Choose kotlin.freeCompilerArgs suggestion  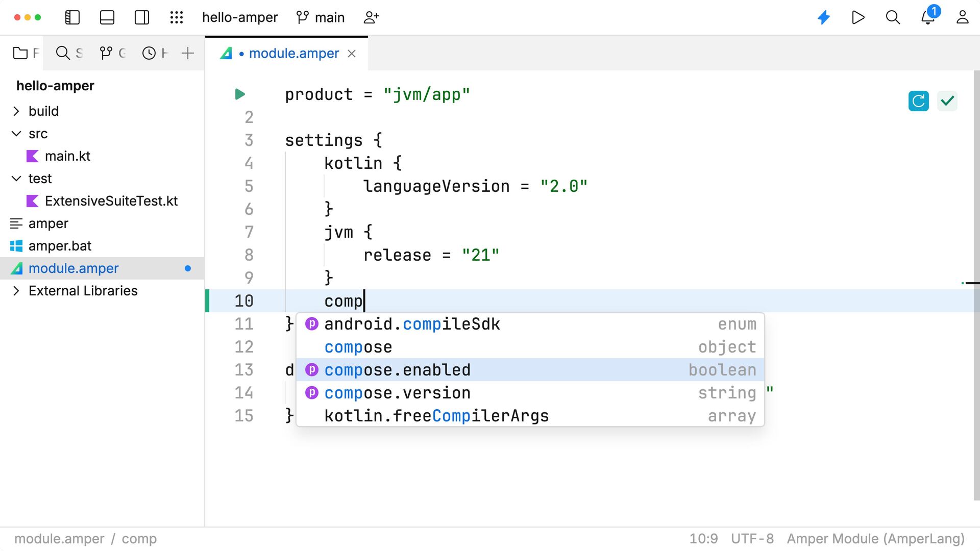[x=530, y=416]
